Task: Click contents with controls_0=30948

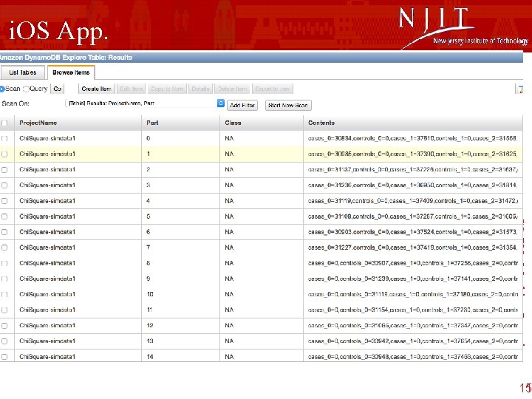Action: (412, 357)
